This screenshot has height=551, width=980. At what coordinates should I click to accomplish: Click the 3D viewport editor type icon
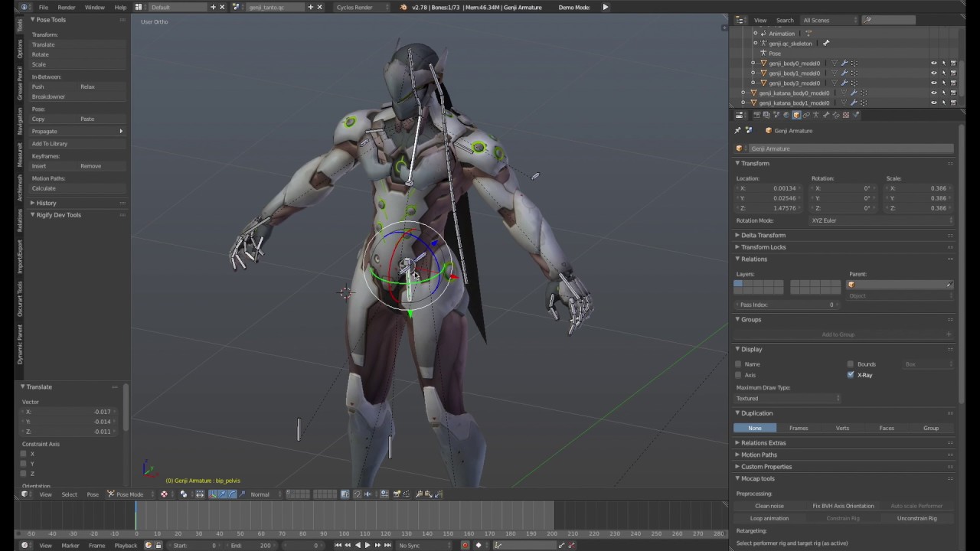26,494
